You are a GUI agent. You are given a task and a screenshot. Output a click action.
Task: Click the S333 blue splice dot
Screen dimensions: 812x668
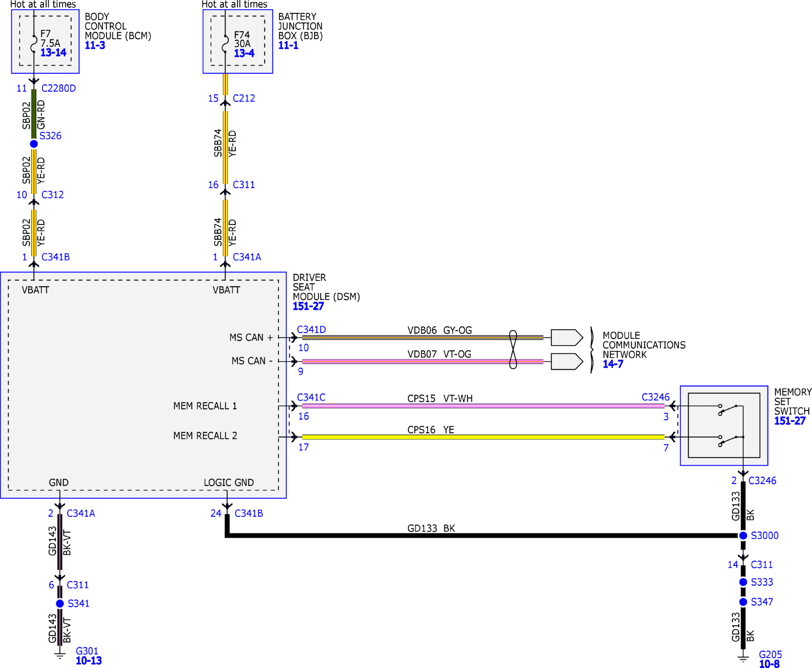[743, 582]
